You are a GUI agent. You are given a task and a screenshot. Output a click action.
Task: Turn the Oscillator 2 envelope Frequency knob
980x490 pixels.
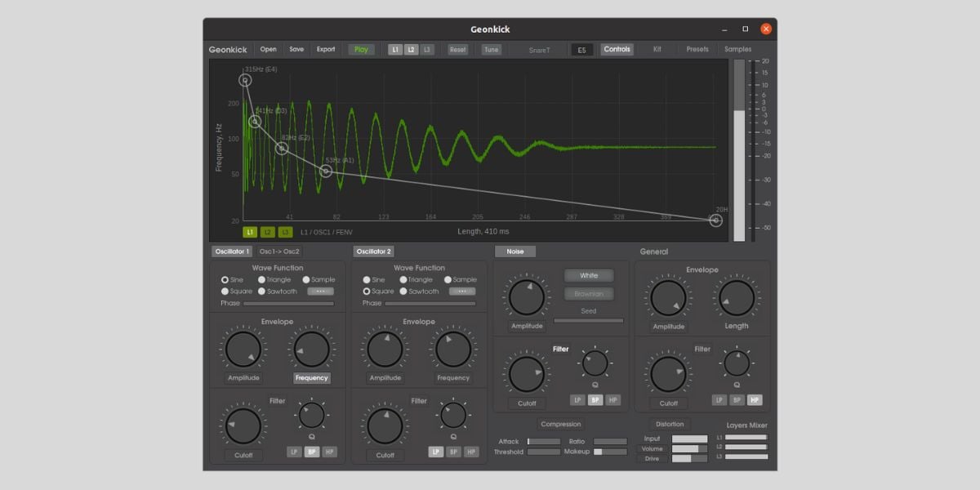(453, 349)
